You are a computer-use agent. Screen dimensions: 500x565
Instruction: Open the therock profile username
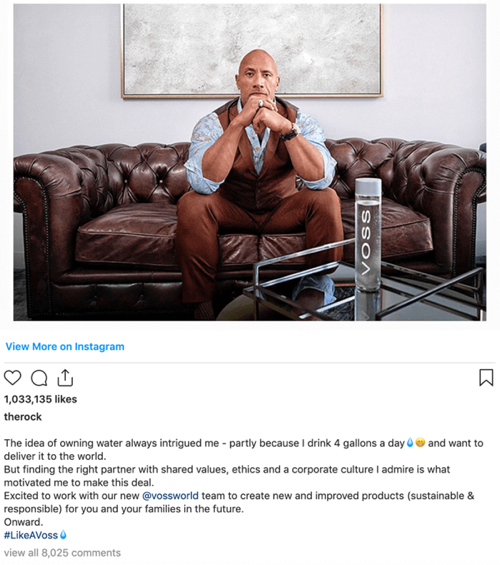click(23, 417)
